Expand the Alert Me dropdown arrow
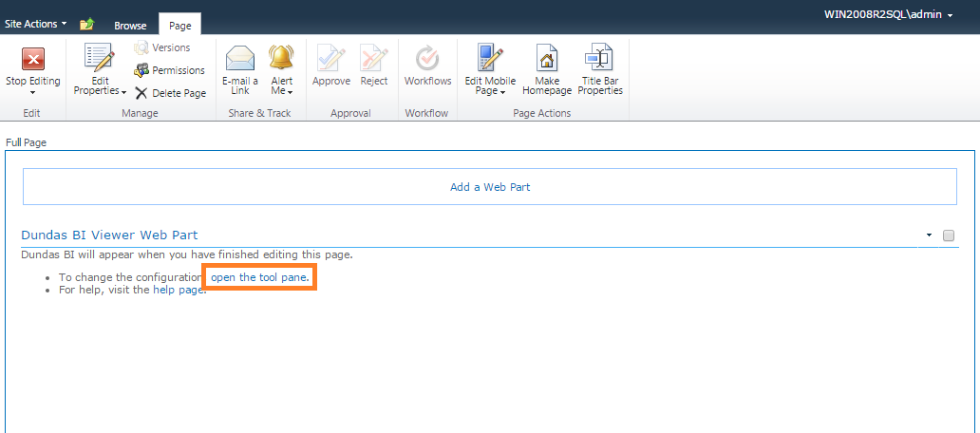The width and height of the screenshot is (980, 433). 291,92
